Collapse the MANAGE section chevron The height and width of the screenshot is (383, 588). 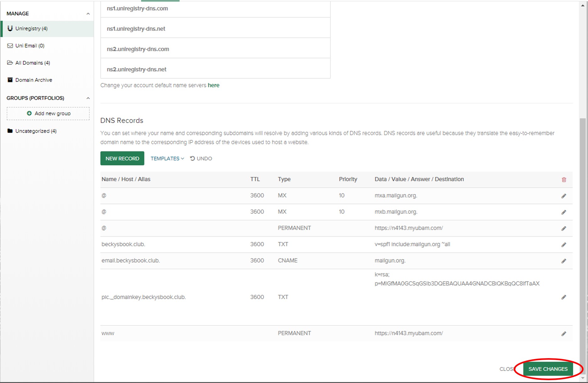(x=88, y=14)
